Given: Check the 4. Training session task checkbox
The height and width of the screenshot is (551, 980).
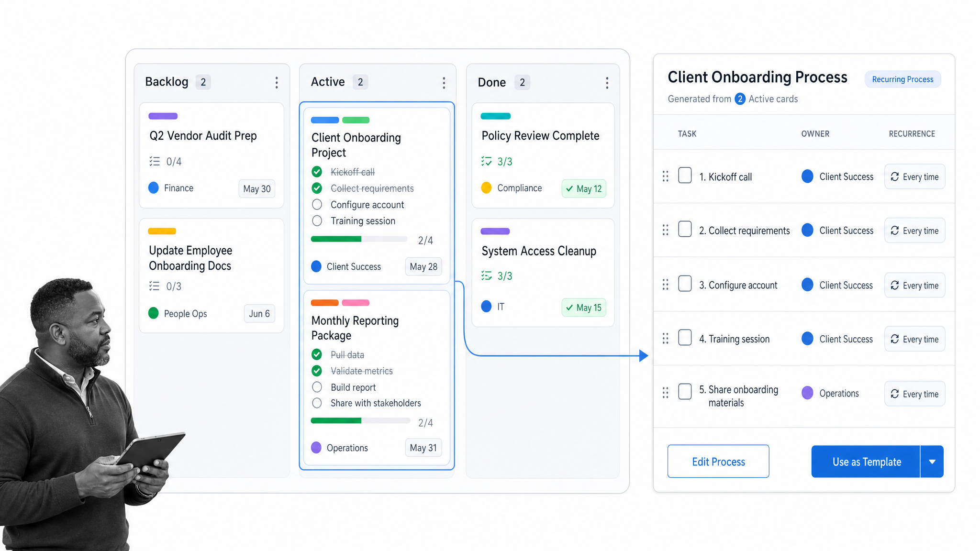Looking at the screenshot, I should tap(685, 337).
